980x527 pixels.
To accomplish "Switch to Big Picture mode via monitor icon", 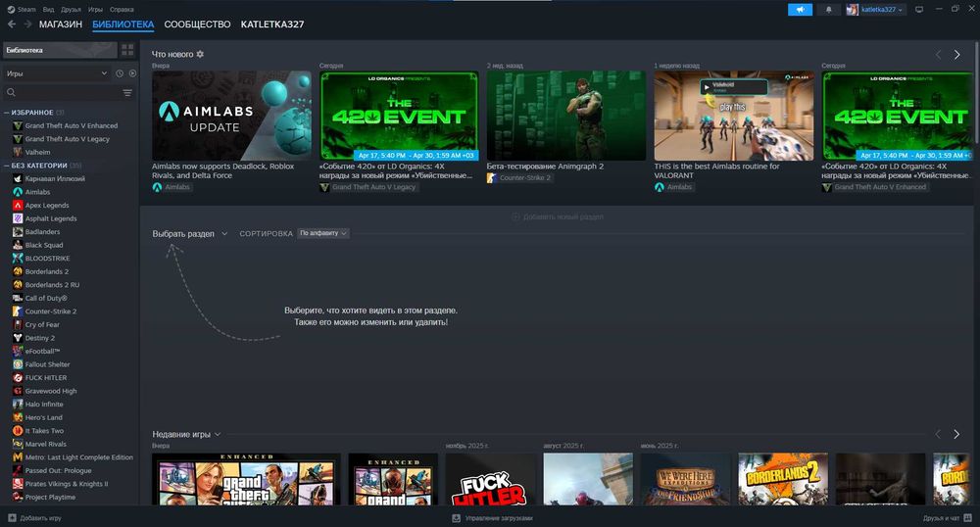I will (x=919, y=10).
